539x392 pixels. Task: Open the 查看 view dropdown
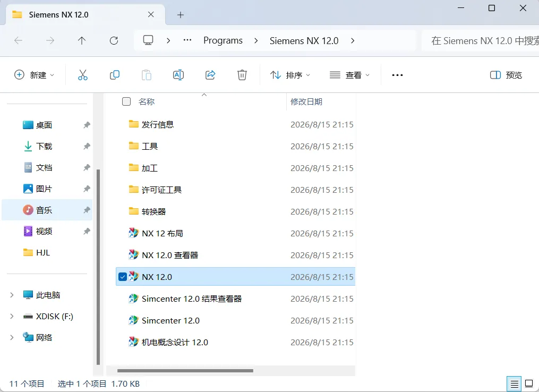(349, 74)
